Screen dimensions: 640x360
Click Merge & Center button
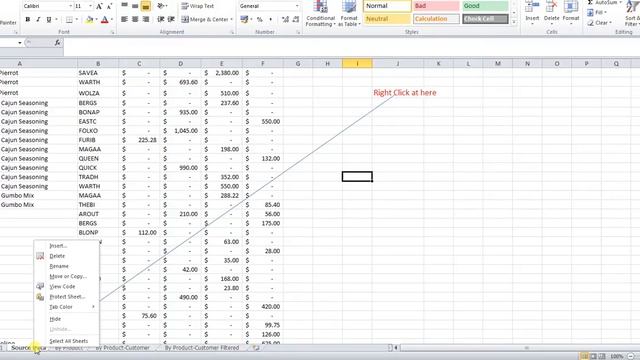click(204, 19)
